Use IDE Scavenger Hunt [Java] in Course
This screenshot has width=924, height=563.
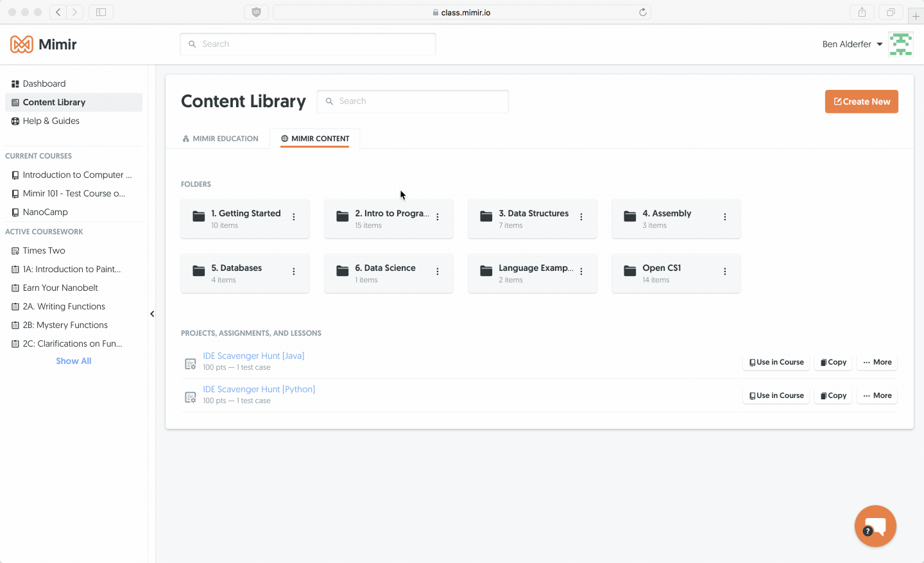(776, 362)
